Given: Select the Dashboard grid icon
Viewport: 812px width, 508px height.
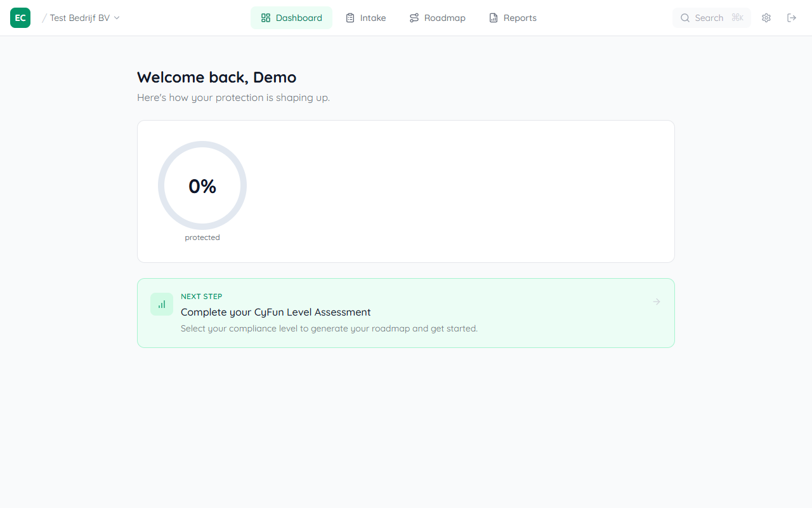Looking at the screenshot, I should 266,17.
